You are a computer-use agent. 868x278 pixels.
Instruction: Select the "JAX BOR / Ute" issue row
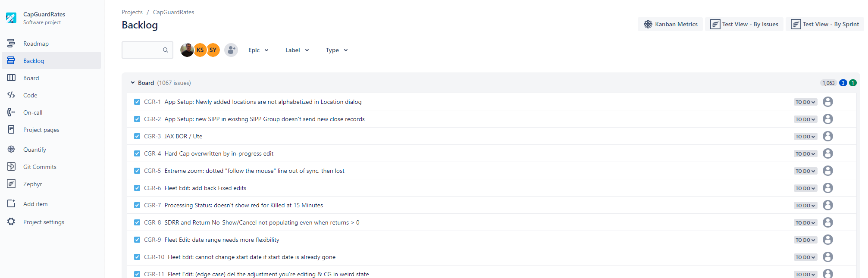[492, 136]
